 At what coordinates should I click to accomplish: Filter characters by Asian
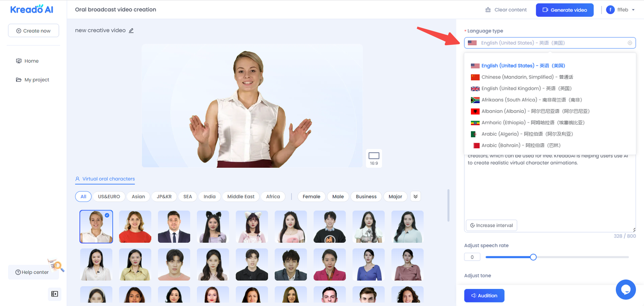pyautogui.click(x=138, y=196)
